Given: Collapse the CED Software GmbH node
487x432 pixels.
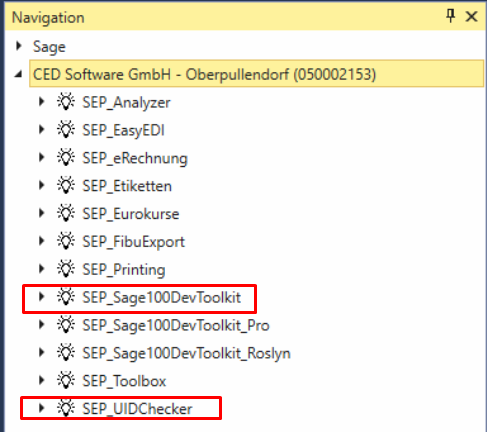Looking at the screenshot, I should tap(19, 74).
